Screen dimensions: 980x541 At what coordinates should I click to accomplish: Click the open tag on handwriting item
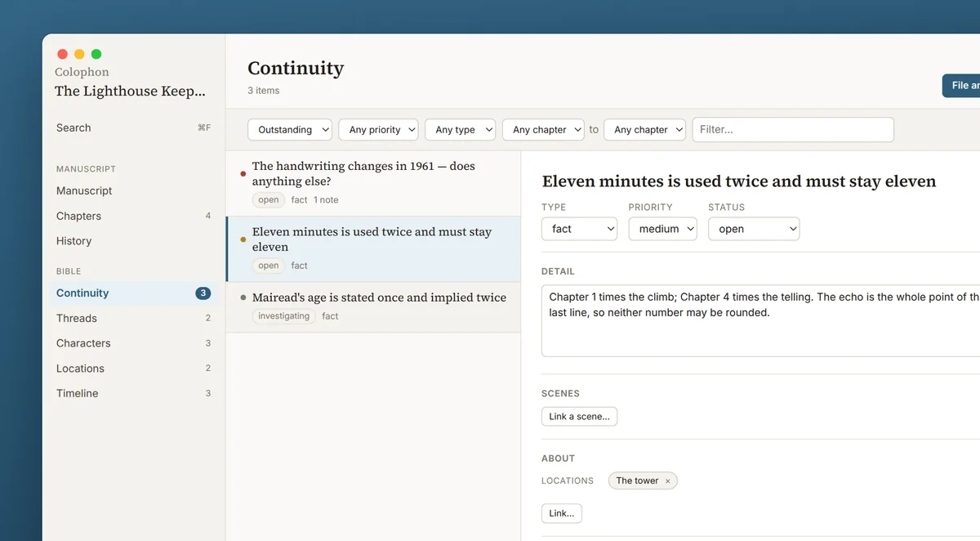269,199
